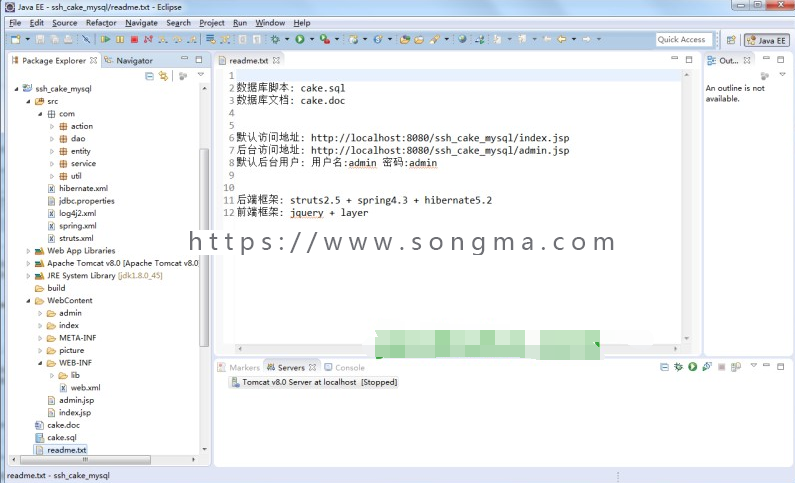
Task: Click the Package Explorer vertical scrollbar
Action: click(204, 247)
